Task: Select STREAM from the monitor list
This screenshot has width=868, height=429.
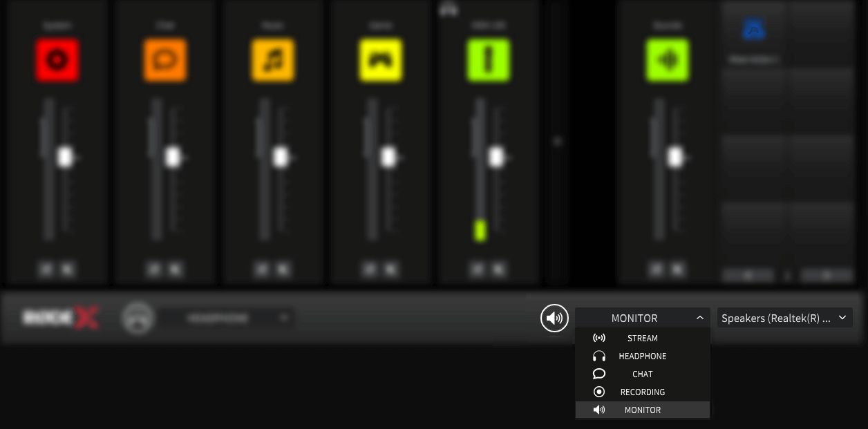Action: coord(642,338)
